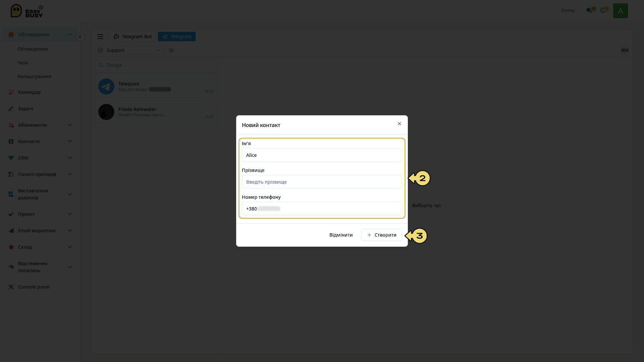Click the Console panel tools icon
This screenshot has height=362, width=644.
coord(11,287)
